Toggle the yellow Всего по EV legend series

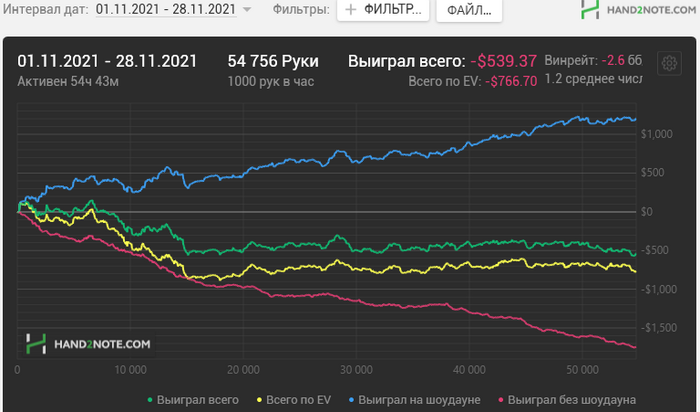point(294,400)
